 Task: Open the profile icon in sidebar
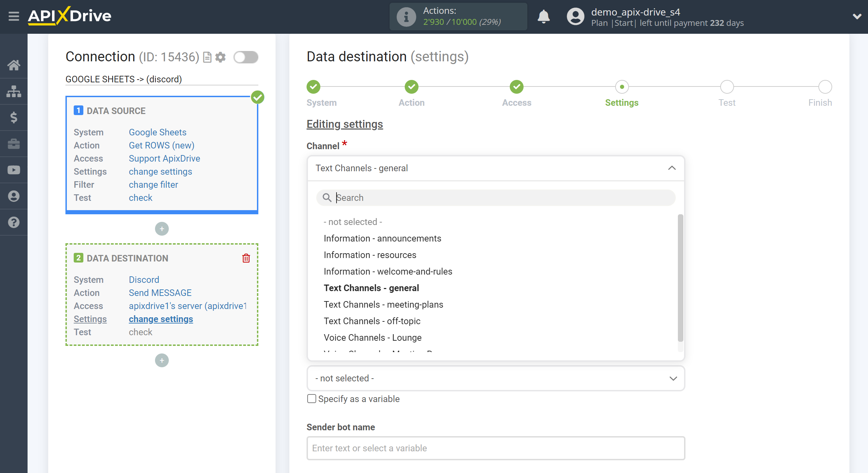point(14,196)
